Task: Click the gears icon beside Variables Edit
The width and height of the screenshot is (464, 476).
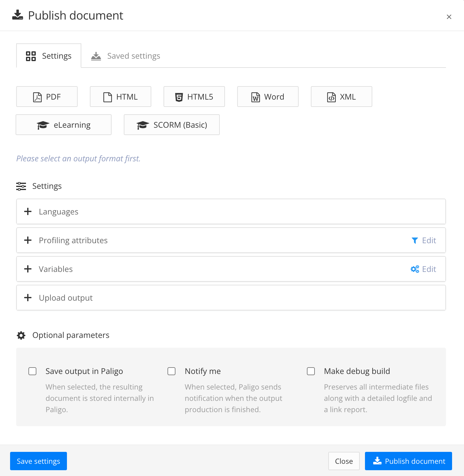Action: pyautogui.click(x=414, y=269)
